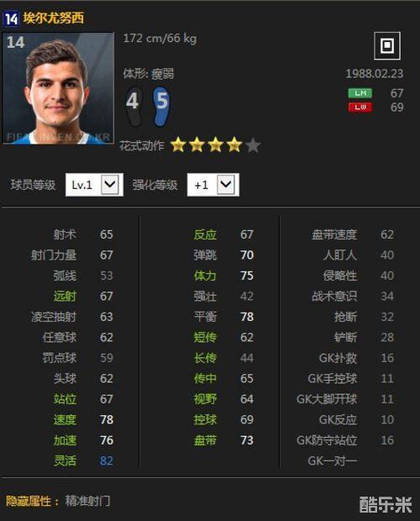The width and height of the screenshot is (420, 521).
Task: Select the green 灵活 attribute label
Action: [x=65, y=460]
